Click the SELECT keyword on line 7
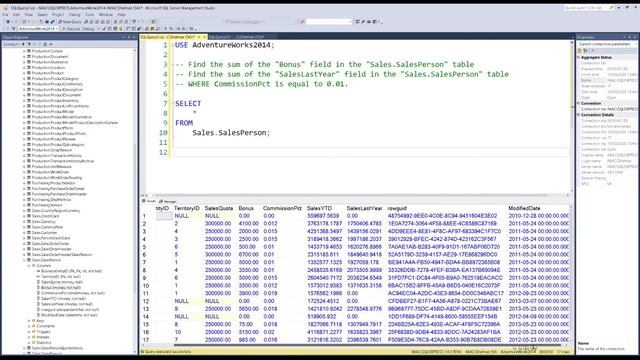Image resolution: width=640 pixels, height=360 pixels. pyautogui.click(x=188, y=103)
